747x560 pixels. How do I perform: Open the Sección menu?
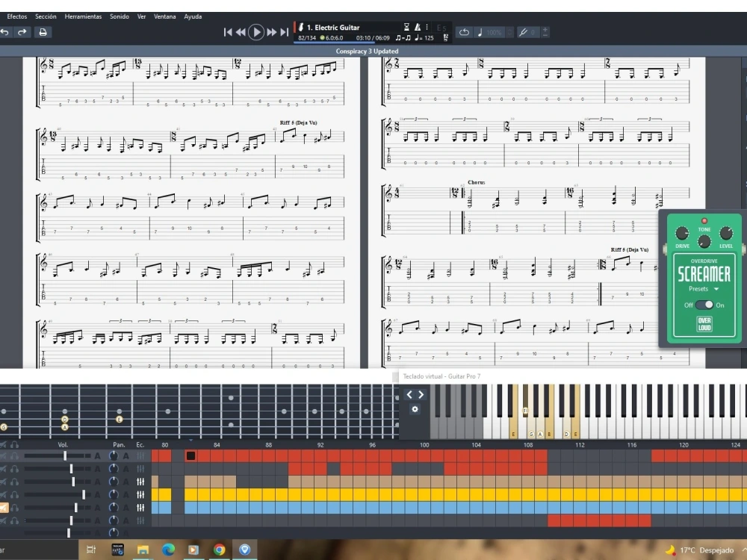pos(46,16)
